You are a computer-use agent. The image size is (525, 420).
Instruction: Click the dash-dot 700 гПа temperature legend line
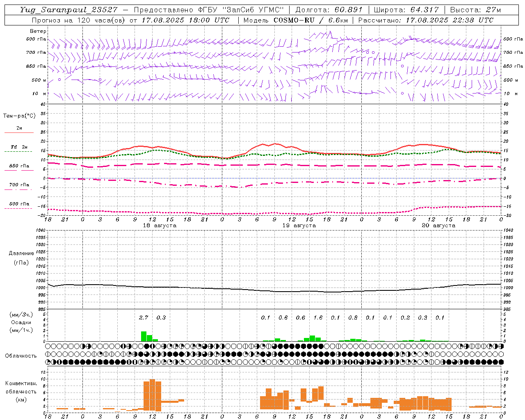pos(19,190)
